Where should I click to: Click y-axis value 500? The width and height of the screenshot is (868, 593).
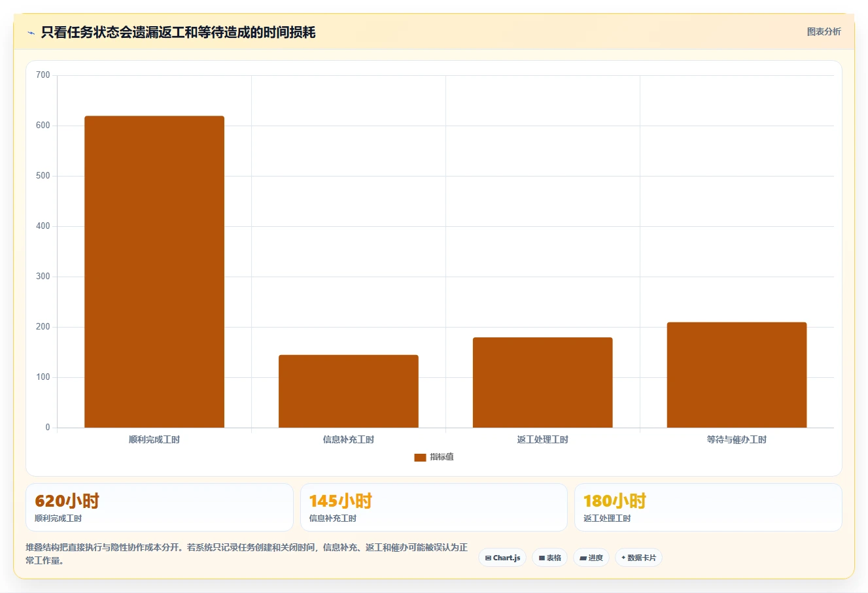click(x=43, y=176)
